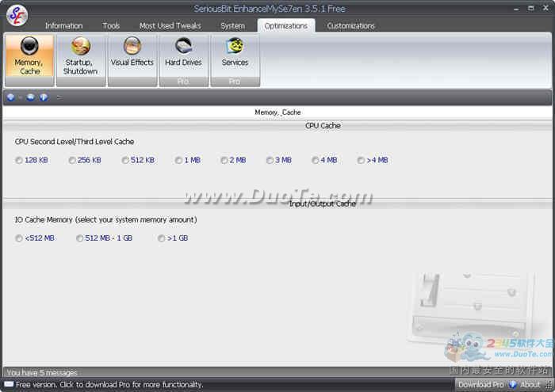Select 256 KB CPU cache option

[x=85, y=160]
